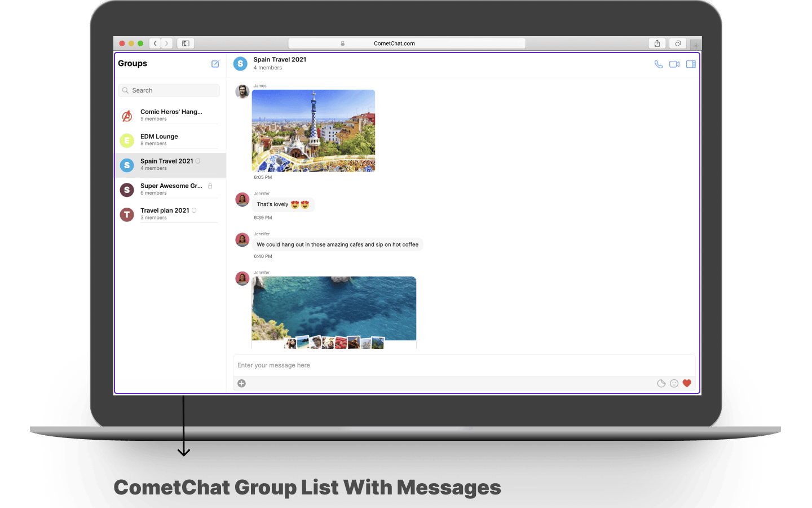Start an audio call with the phone icon

[x=658, y=64]
